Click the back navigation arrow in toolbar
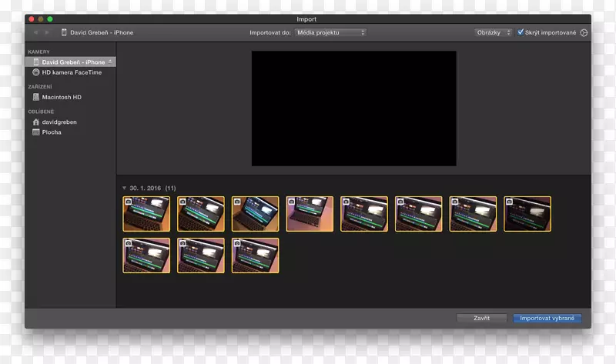The width and height of the screenshot is (616, 364). [x=35, y=32]
